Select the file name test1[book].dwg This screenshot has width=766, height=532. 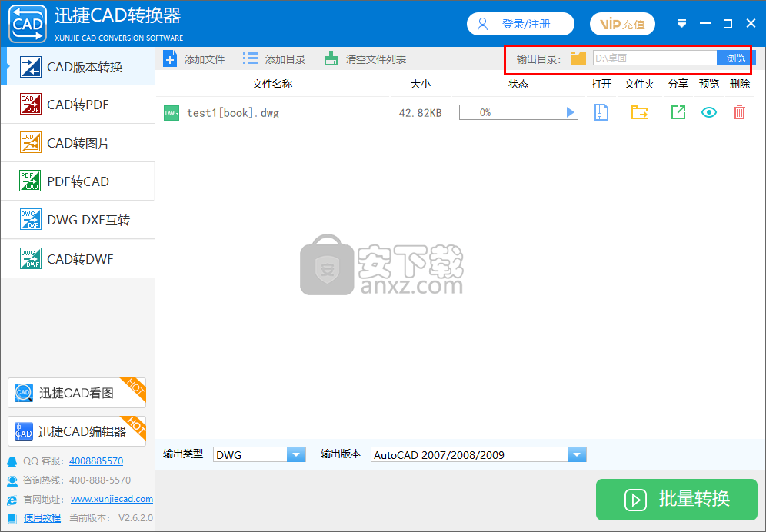[x=233, y=113]
